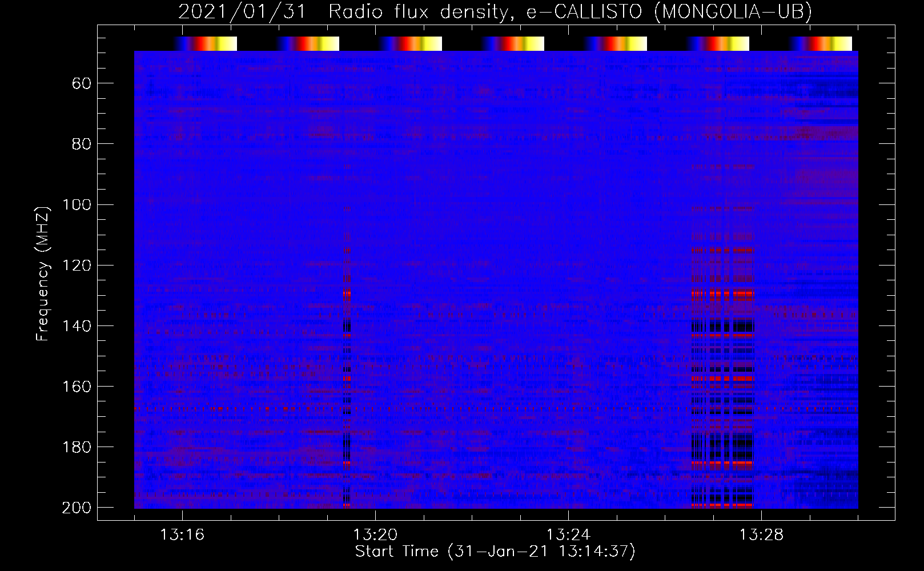Click the first color bar above the spectrogram

206,44
